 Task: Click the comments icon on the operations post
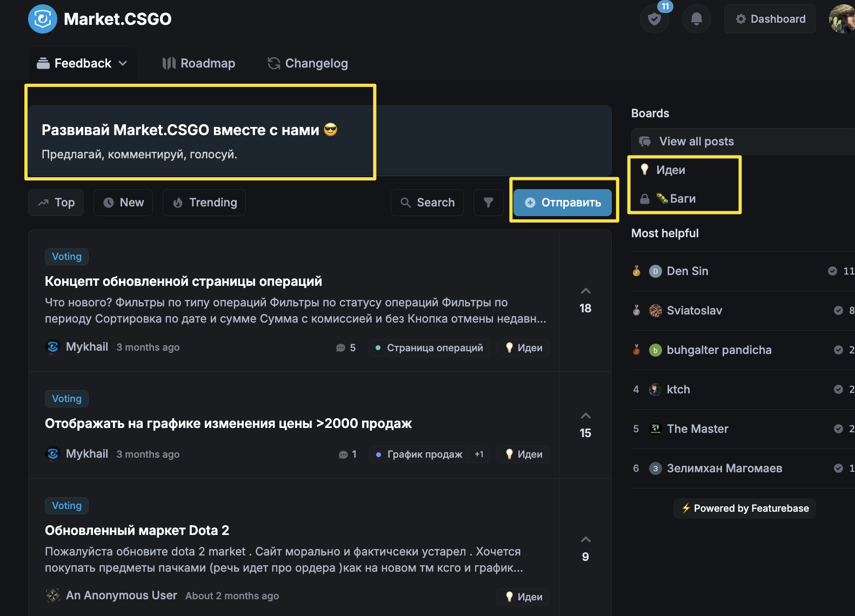(340, 348)
